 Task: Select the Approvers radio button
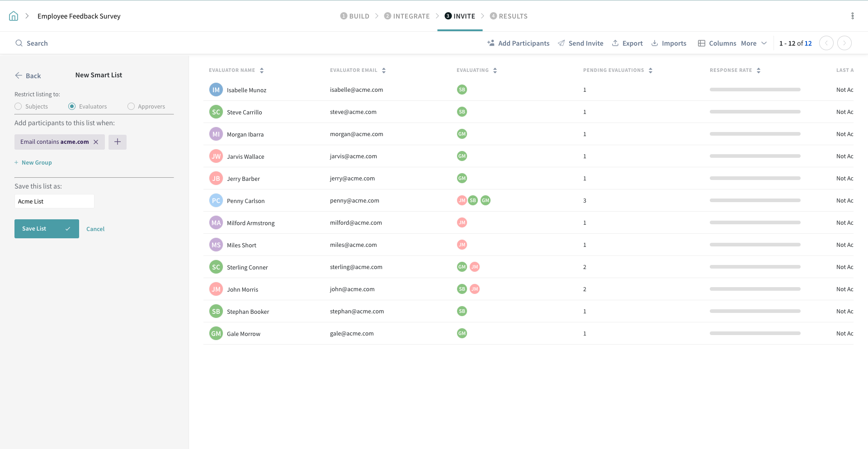pos(131,106)
